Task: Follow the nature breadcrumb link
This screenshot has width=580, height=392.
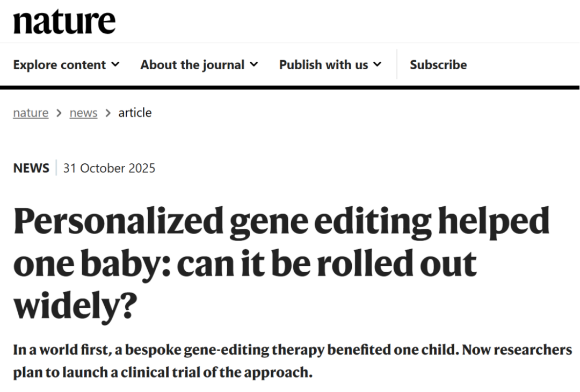Action: (x=31, y=113)
